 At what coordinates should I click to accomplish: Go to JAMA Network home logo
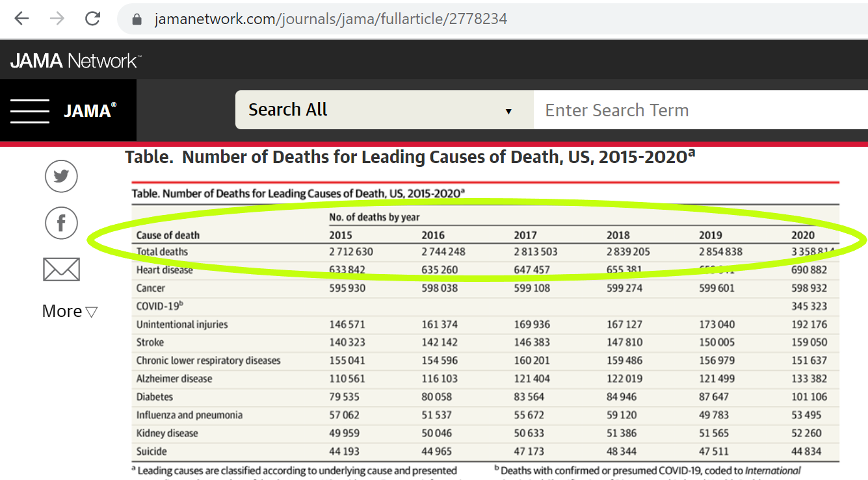coord(75,61)
